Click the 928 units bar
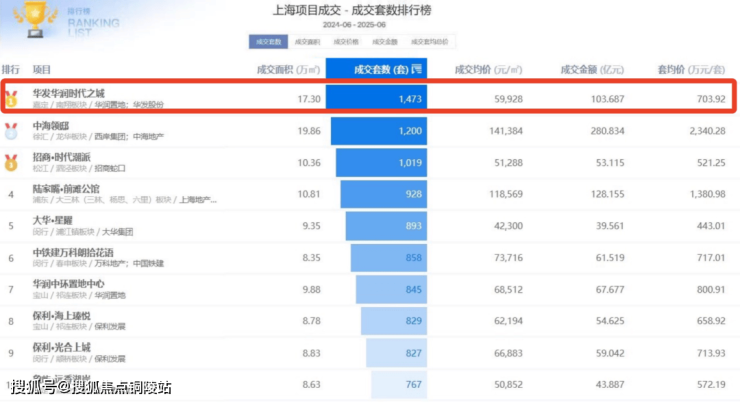 (384, 194)
